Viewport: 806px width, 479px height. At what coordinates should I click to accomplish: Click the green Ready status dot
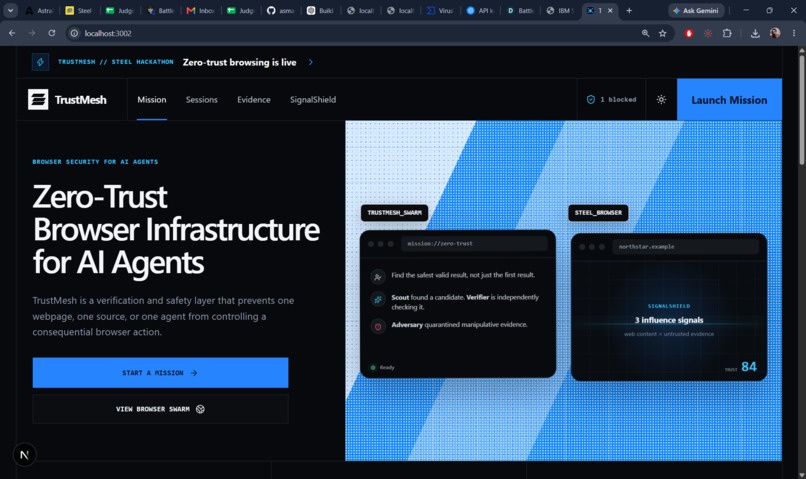373,367
